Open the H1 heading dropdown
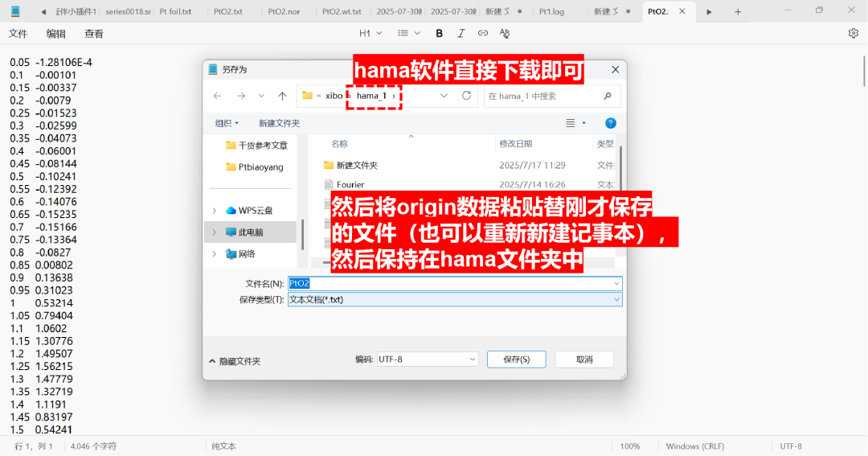The width and height of the screenshot is (868, 456). 371,33
